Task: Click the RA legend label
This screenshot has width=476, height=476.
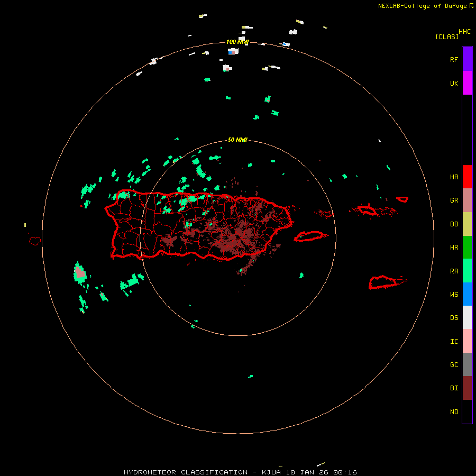Action: click(x=454, y=271)
